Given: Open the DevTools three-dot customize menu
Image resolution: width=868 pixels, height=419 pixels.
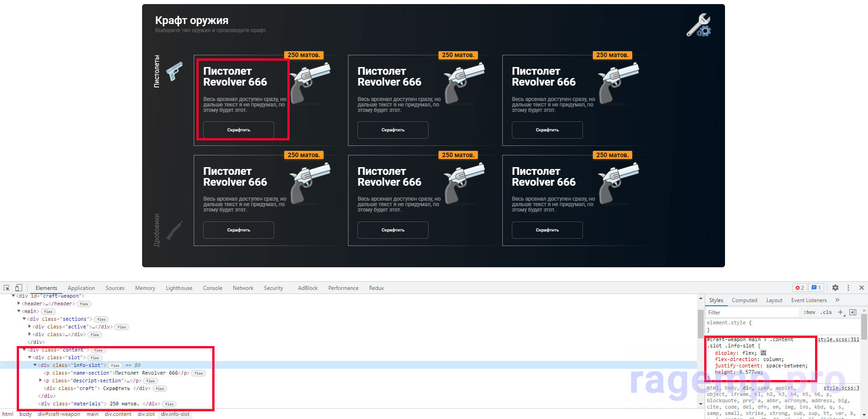Looking at the screenshot, I should click(848, 288).
